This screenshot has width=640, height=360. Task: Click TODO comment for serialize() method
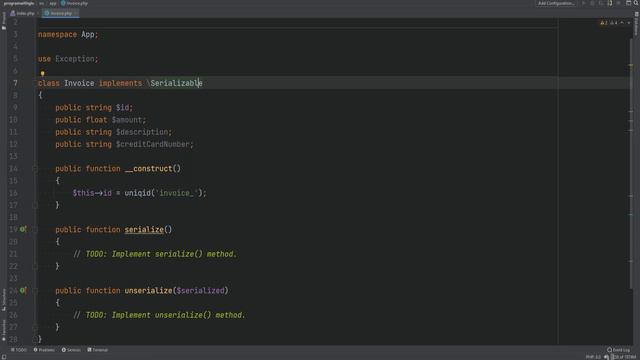155,254
